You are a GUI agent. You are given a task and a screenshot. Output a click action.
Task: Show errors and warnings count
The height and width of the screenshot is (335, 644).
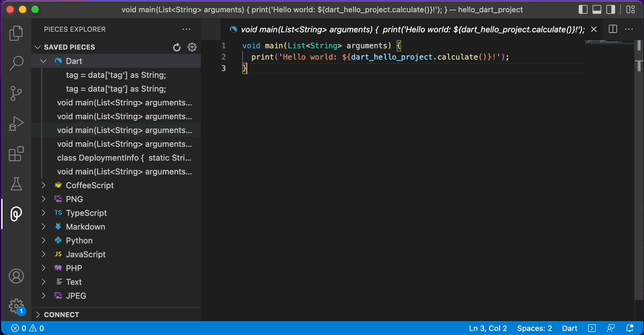[x=28, y=329]
